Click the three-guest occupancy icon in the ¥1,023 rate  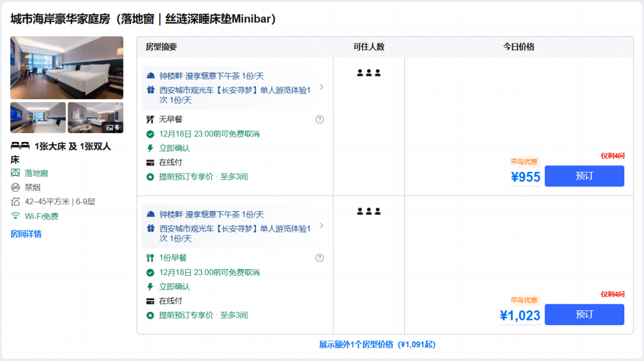[x=369, y=211]
